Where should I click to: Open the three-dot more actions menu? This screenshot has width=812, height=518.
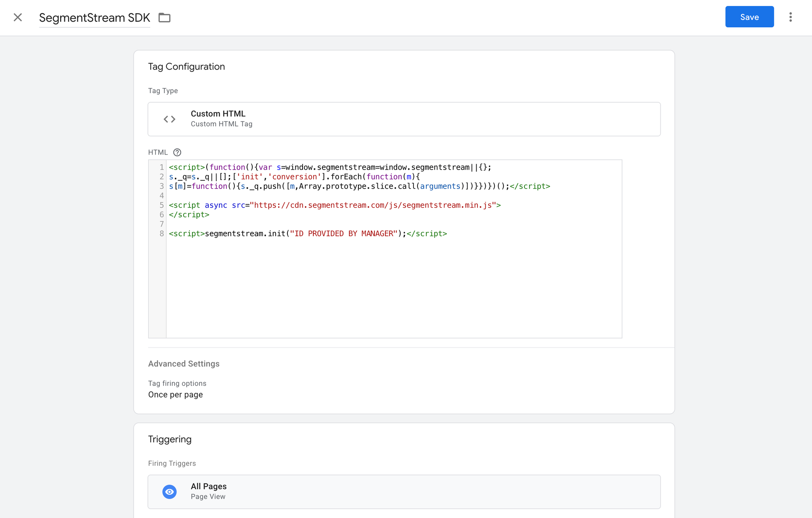tap(790, 17)
